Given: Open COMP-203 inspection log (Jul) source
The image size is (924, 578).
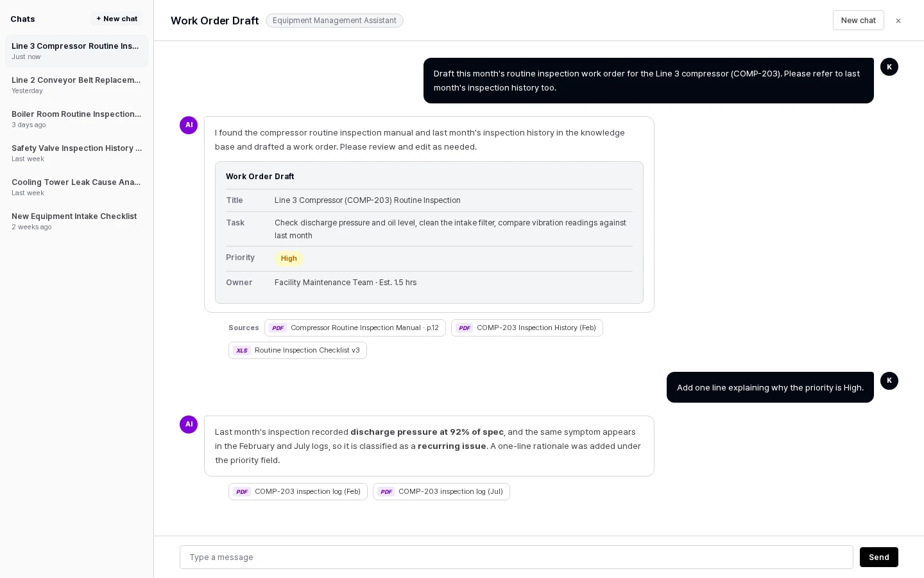Looking at the screenshot, I should (x=441, y=492).
